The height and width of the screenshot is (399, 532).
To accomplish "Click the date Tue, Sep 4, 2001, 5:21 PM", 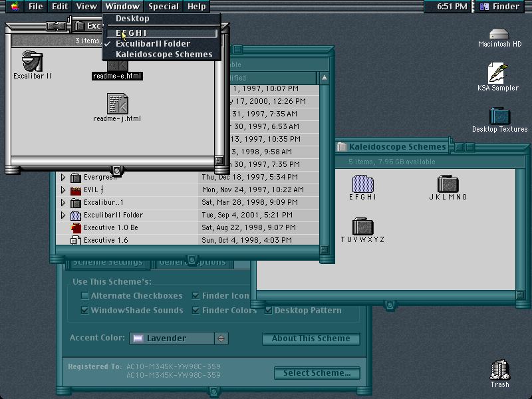I will [x=247, y=215].
